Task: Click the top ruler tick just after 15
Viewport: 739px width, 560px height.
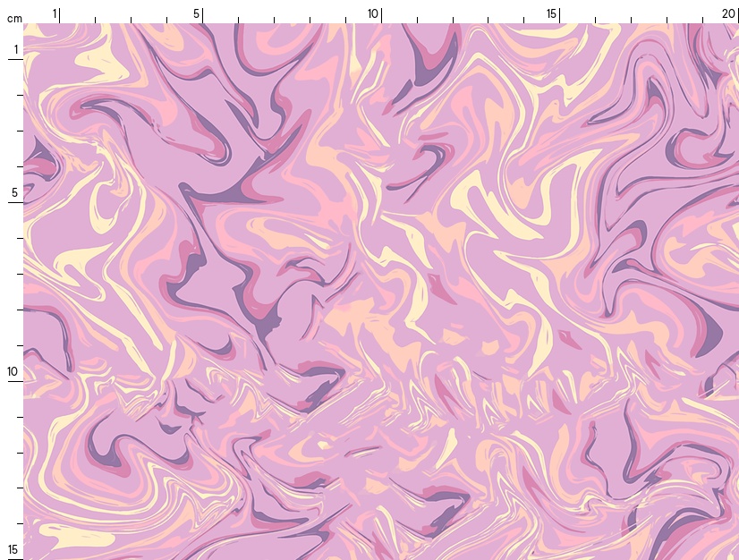Action: pos(595,19)
